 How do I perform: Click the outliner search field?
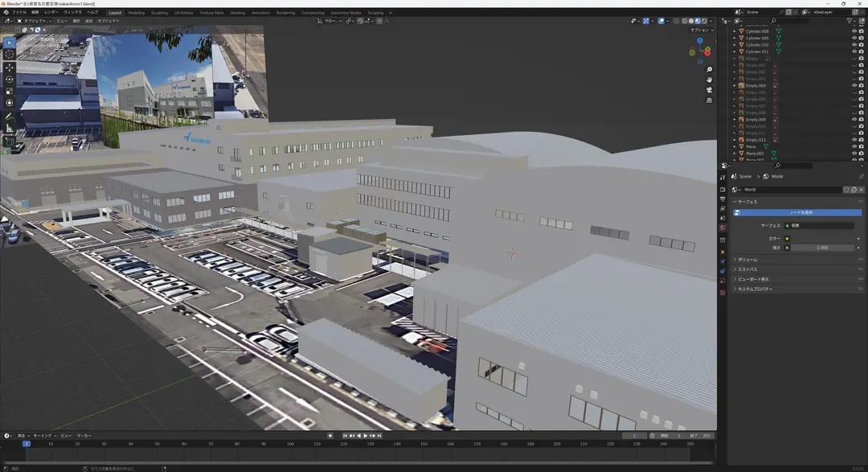click(x=793, y=21)
